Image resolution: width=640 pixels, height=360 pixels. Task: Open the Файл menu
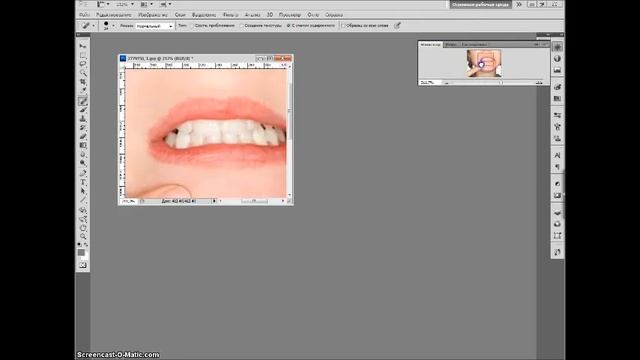84,15
